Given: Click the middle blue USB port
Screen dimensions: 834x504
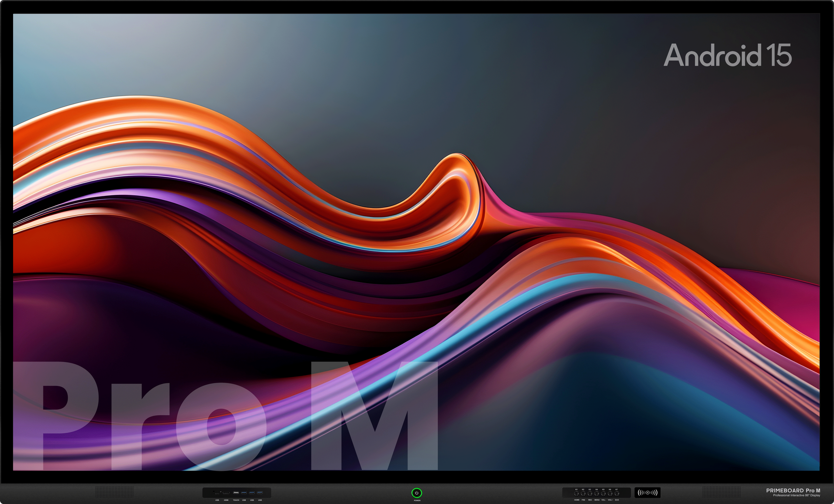Looking at the screenshot, I should pyautogui.click(x=252, y=493).
